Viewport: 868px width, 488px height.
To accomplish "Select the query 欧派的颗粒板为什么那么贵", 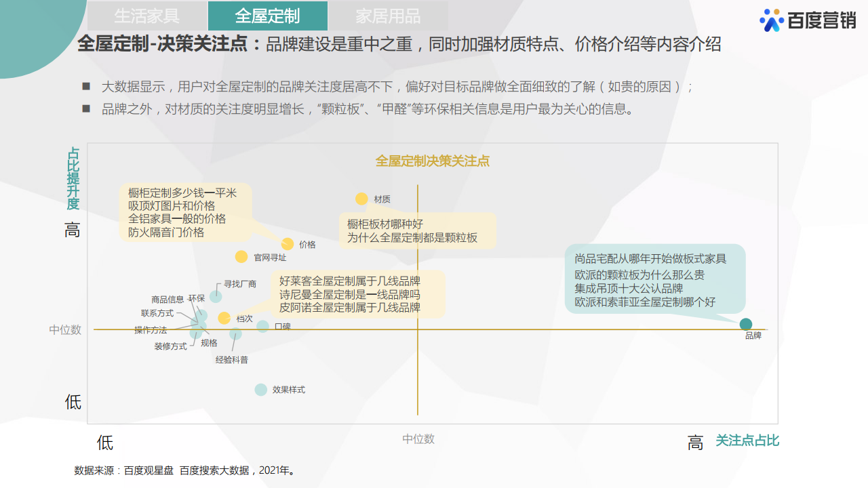I will point(639,275).
